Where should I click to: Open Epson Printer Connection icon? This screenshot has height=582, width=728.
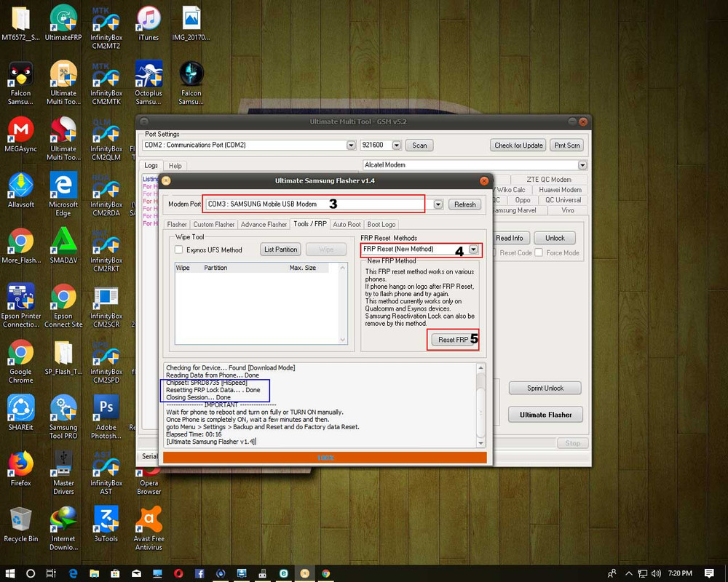(20, 305)
